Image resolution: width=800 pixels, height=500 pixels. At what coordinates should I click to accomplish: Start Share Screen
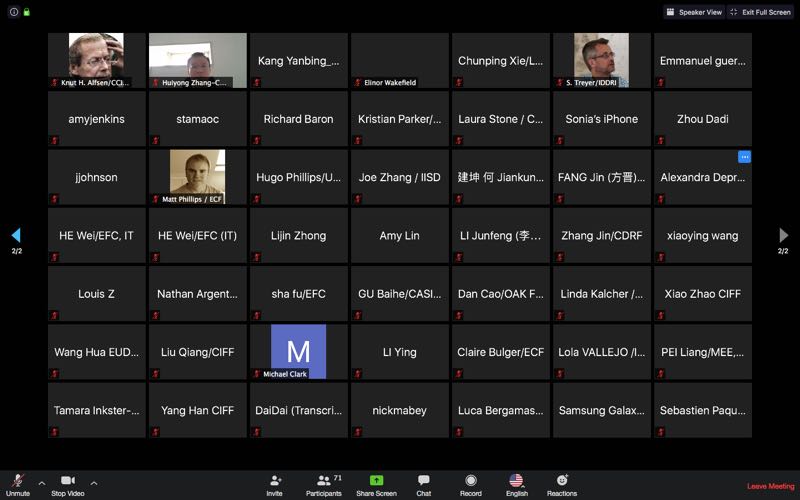(x=376, y=484)
